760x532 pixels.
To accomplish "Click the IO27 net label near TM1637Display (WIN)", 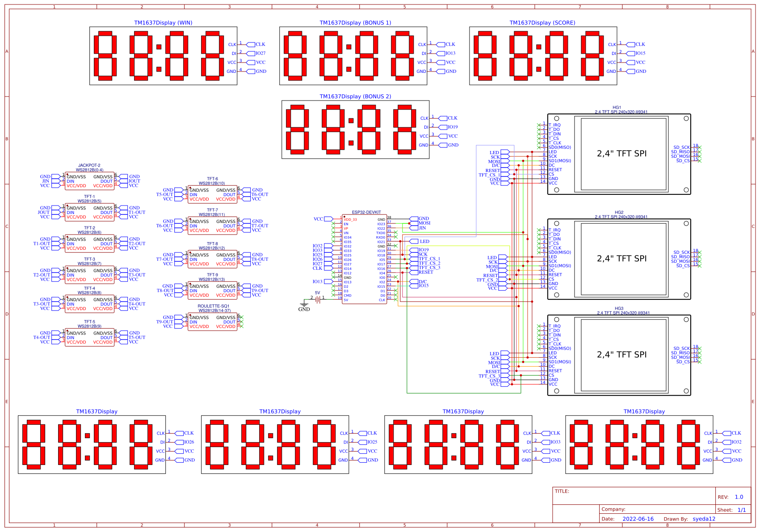I will [x=260, y=53].
